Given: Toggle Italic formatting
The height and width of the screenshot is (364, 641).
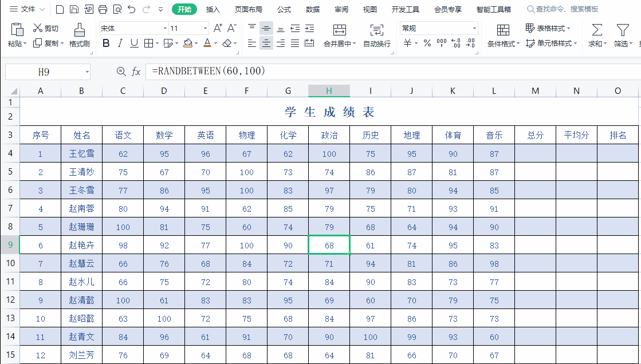Looking at the screenshot, I should point(120,43).
